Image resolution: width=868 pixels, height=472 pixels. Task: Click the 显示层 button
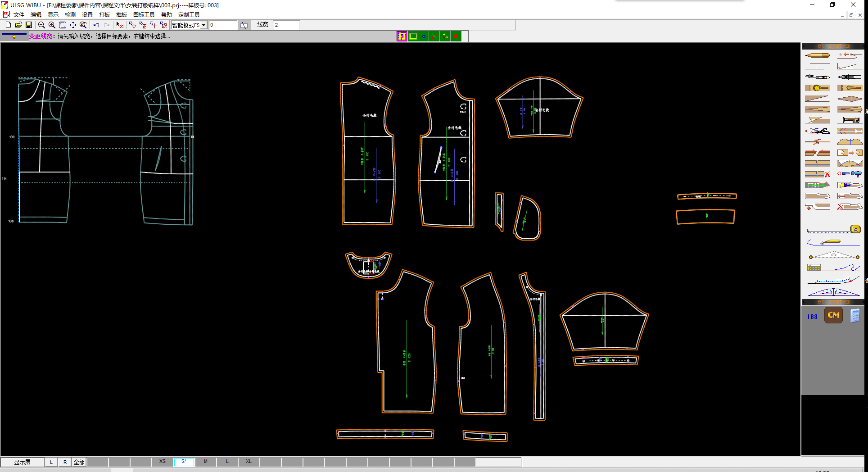22,462
